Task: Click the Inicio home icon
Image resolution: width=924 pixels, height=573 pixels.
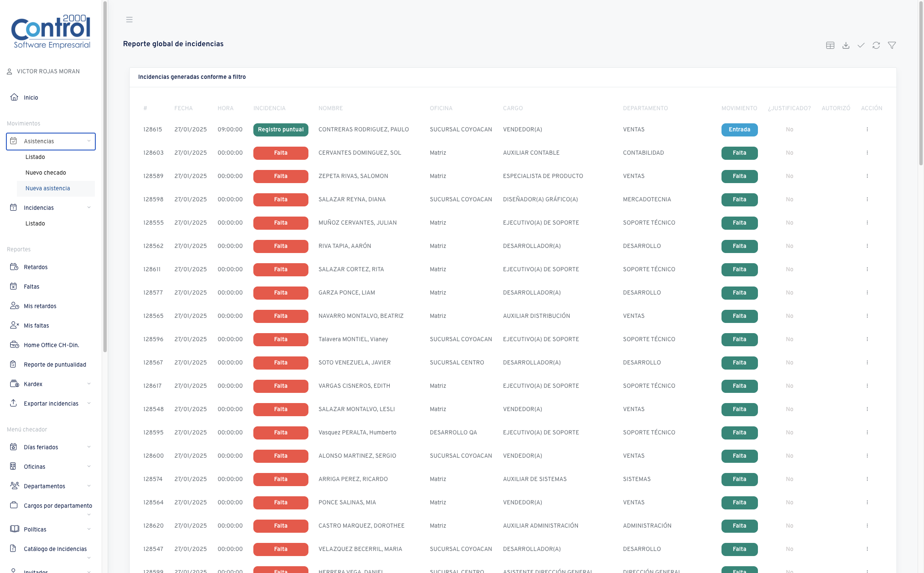Action: (14, 97)
